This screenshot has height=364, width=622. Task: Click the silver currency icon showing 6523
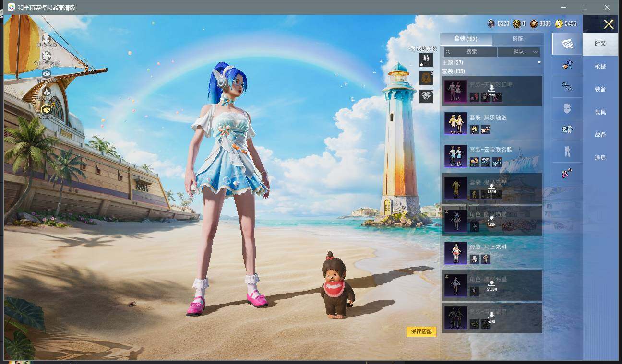pyautogui.click(x=491, y=23)
